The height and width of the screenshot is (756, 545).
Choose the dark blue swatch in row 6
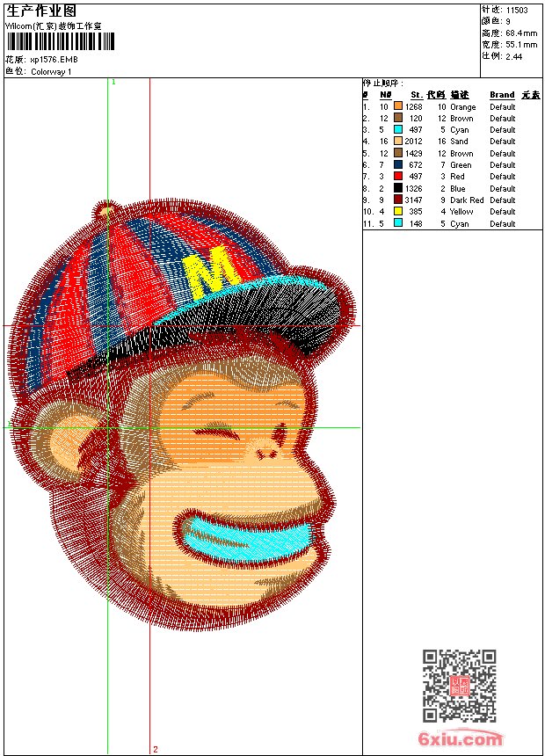[398, 164]
